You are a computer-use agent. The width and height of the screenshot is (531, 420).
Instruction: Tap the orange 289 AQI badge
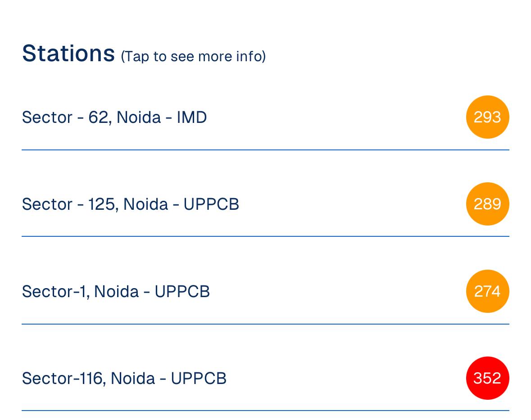pyautogui.click(x=487, y=204)
